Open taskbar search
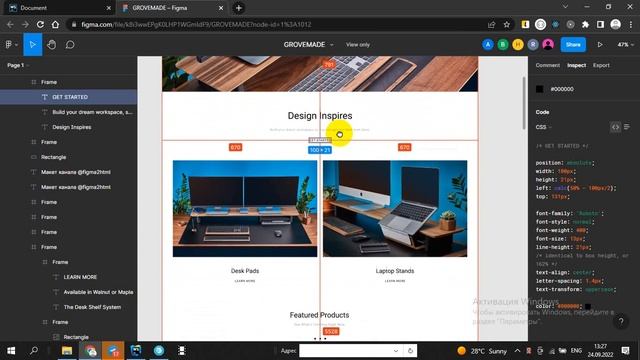 pos(34,351)
